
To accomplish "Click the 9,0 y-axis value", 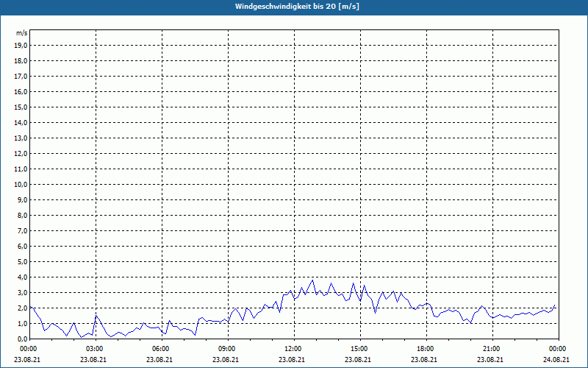I will pyautogui.click(x=22, y=199).
